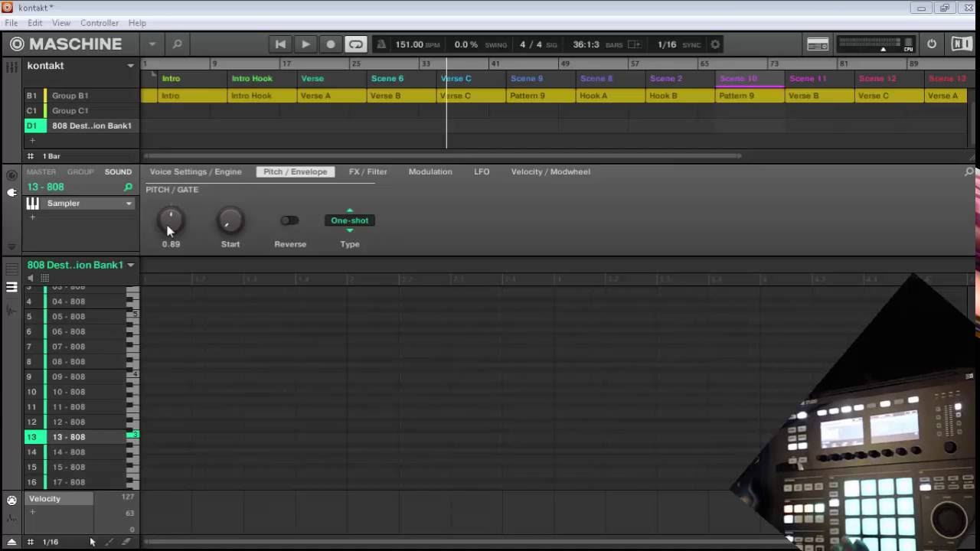Open the Sampler plug-in dropdown

point(129,204)
